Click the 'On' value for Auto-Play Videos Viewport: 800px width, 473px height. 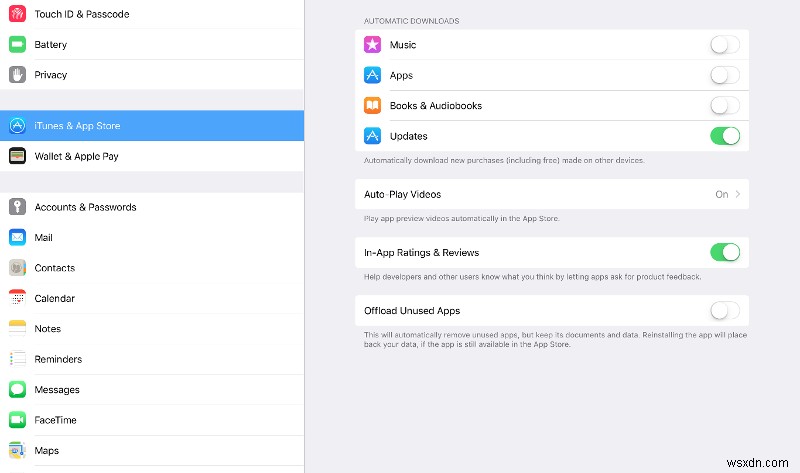coord(721,194)
